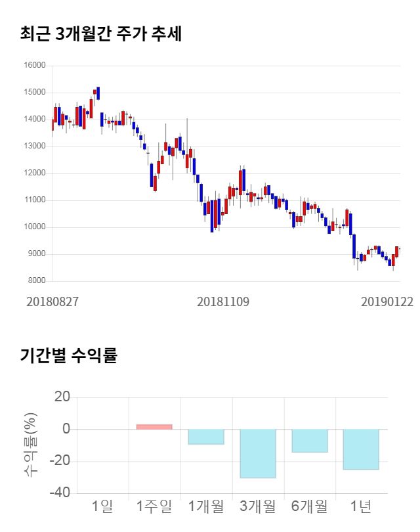
Task: Click the 6개월 period axis label
Action: pos(310,506)
